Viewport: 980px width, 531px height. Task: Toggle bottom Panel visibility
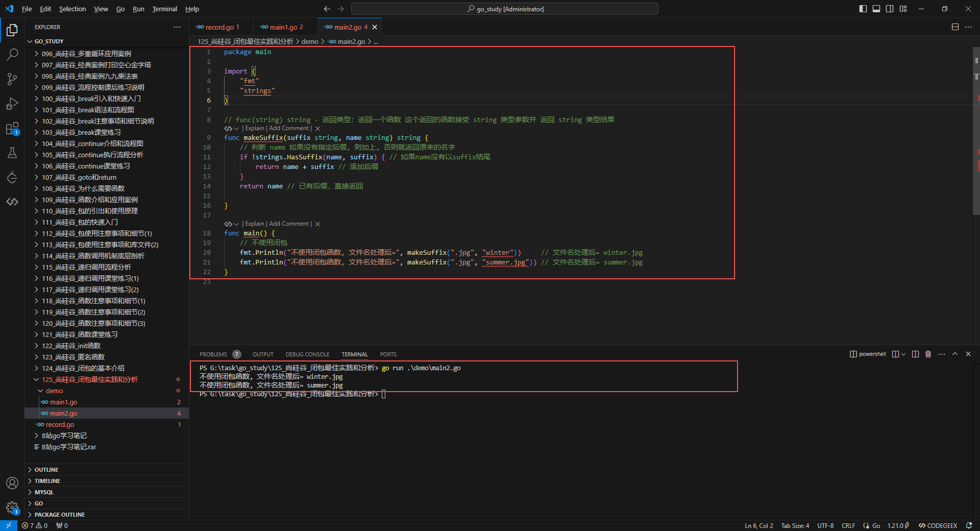(876, 9)
